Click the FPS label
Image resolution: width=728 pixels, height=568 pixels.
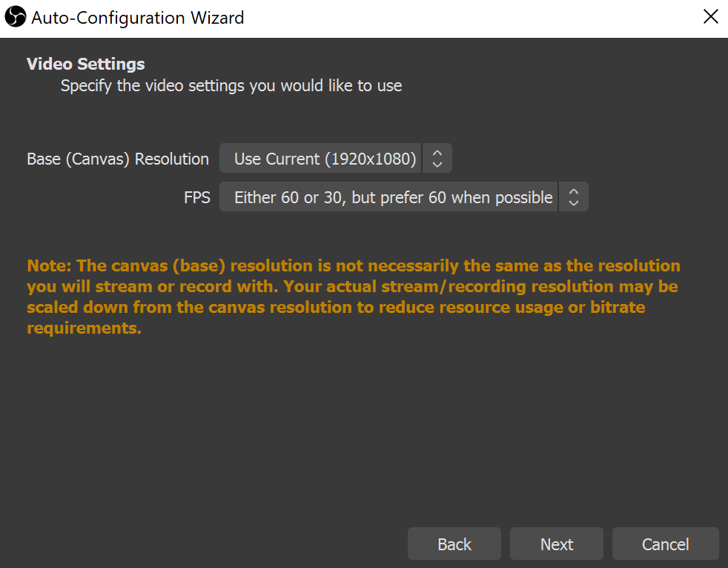[x=197, y=198]
